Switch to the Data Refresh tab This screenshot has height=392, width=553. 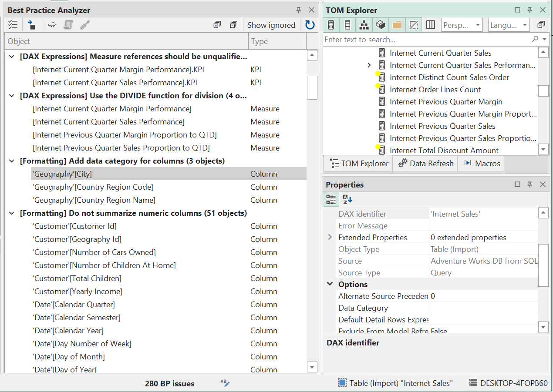pos(425,163)
